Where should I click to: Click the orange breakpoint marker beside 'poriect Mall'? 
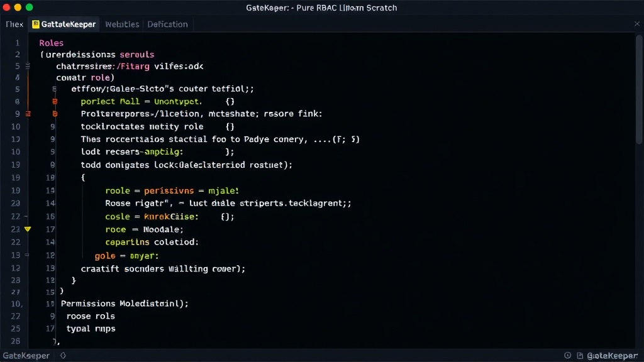[55, 101]
